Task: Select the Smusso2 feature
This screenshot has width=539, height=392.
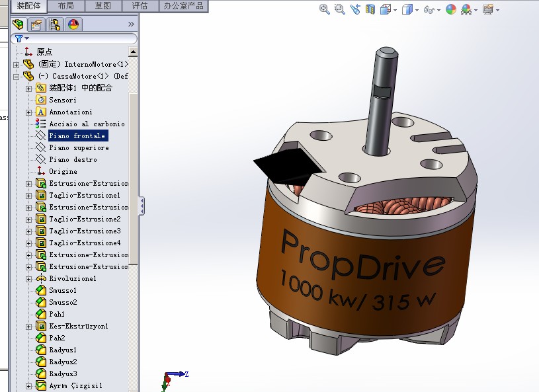Action: (x=63, y=302)
